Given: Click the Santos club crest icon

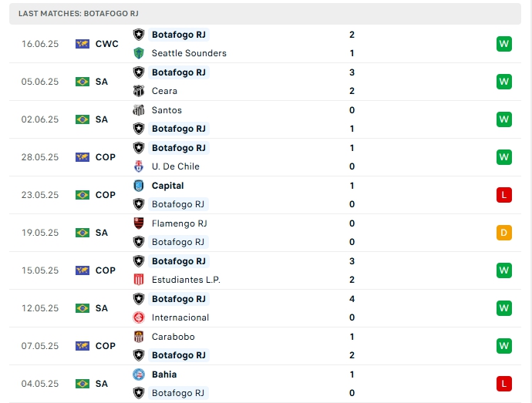Looking at the screenshot, I should [x=139, y=110].
